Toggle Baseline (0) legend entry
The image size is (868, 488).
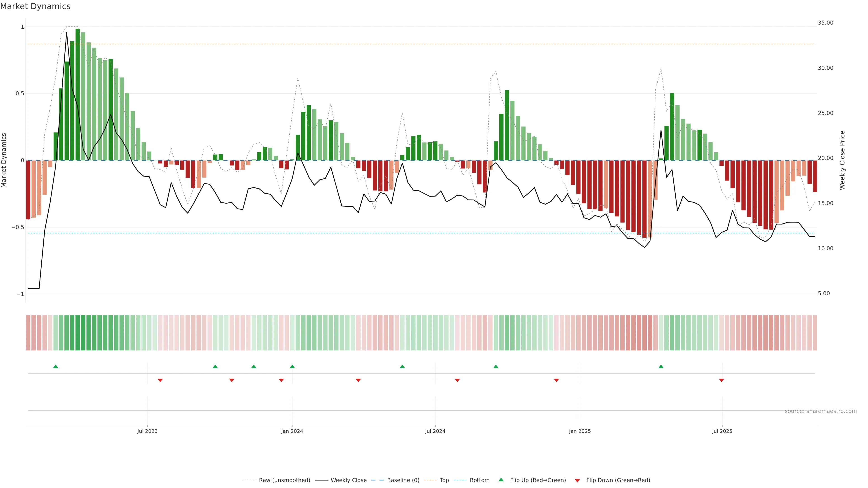(403, 480)
